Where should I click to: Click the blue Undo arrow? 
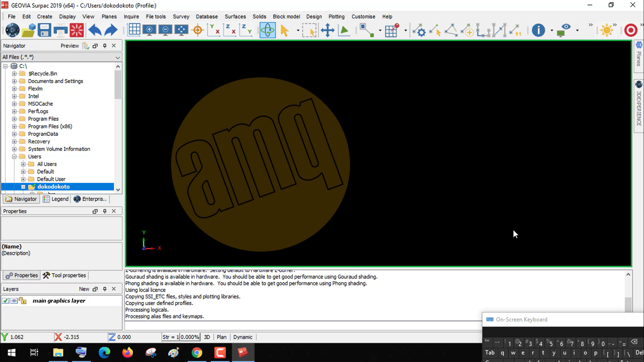pyautogui.click(x=95, y=30)
